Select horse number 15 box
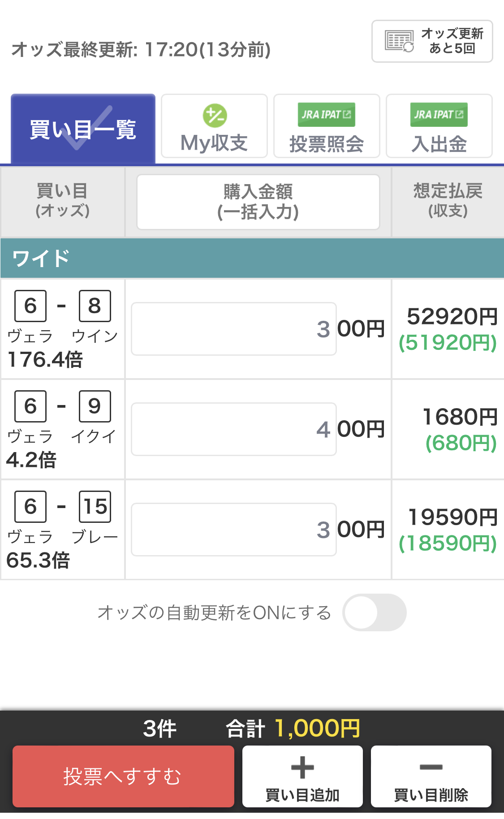Screen dimensions: 504x819 coord(95,507)
